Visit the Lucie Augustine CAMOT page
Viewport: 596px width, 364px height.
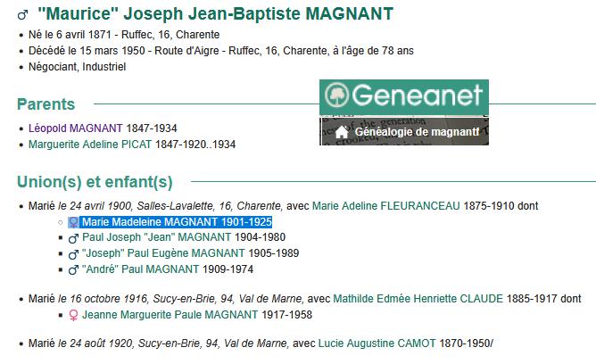(x=377, y=343)
